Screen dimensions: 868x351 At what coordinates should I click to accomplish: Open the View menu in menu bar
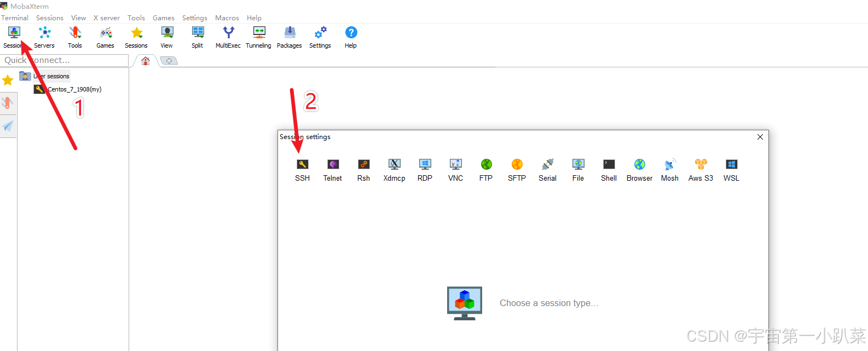[79, 18]
